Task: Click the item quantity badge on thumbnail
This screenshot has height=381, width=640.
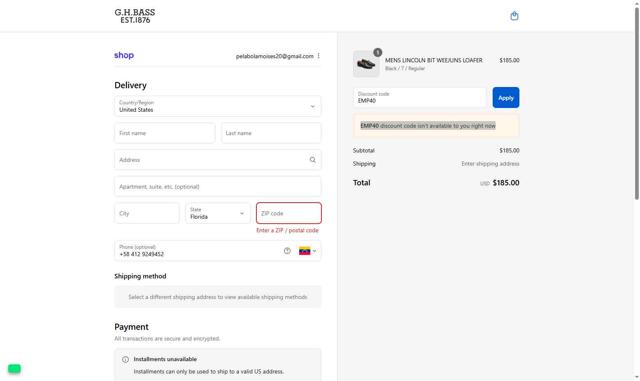Action: [378, 52]
